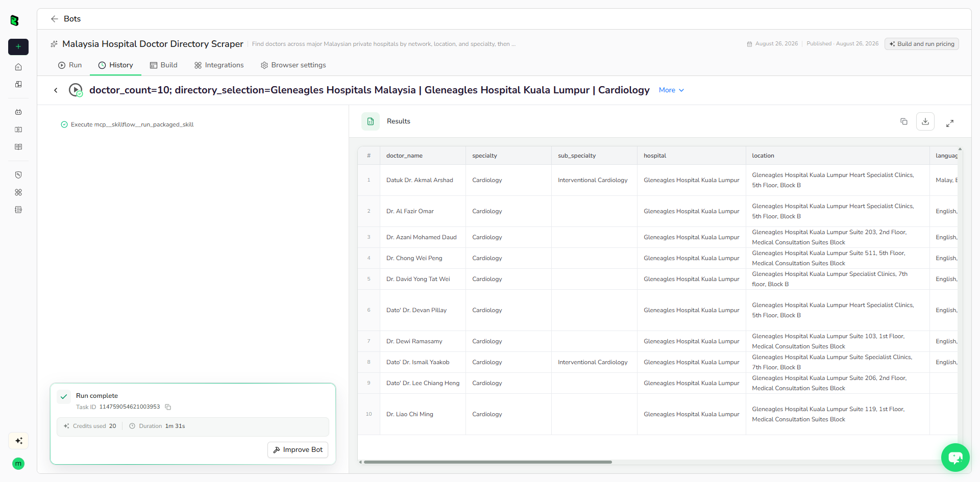Click the bot title Malaysia Hospital Doctor Directory Scraper
This screenshot has height=482, width=980.
click(x=153, y=44)
